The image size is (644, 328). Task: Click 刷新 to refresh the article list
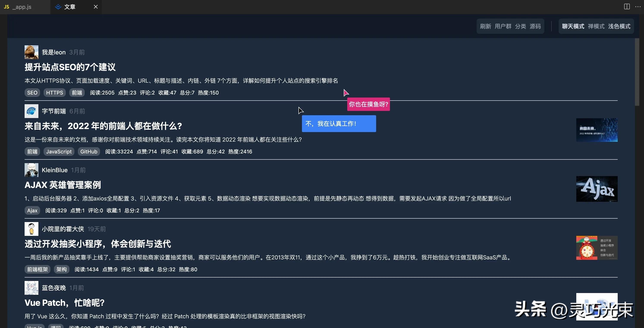pos(485,26)
